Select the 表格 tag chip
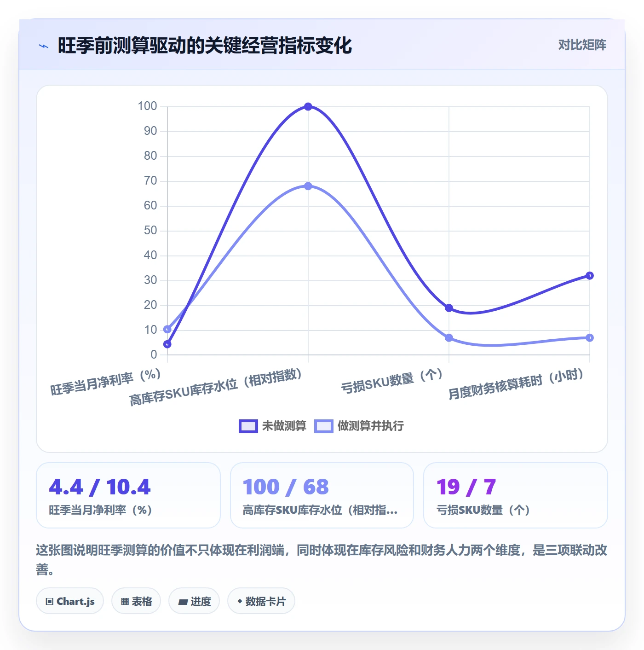This screenshot has height=650, width=644. 136,601
